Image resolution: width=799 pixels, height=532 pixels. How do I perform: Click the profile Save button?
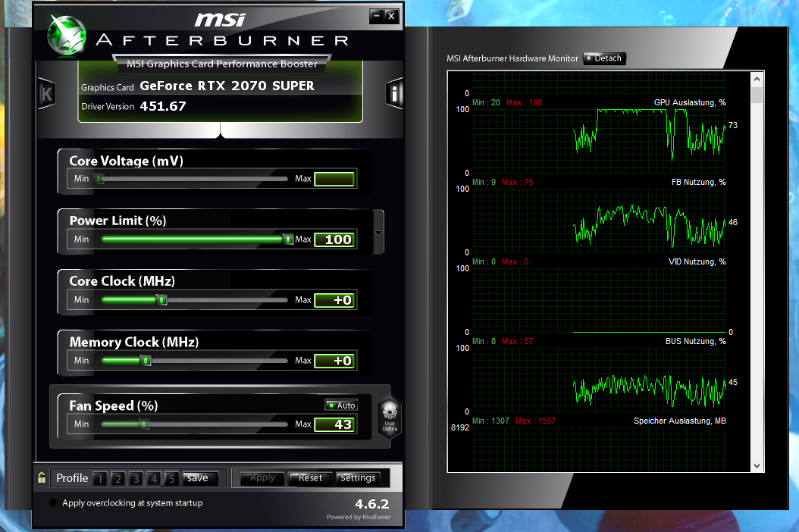200,478
